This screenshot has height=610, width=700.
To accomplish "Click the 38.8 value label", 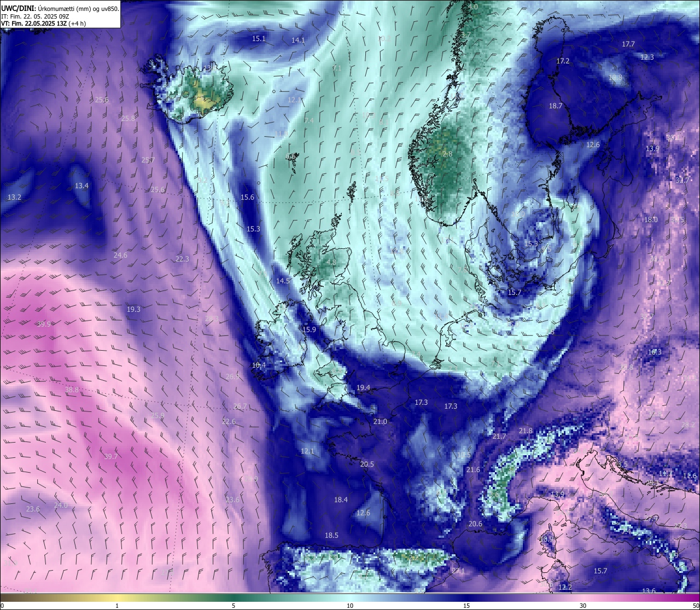I will [x=72, y=390].
